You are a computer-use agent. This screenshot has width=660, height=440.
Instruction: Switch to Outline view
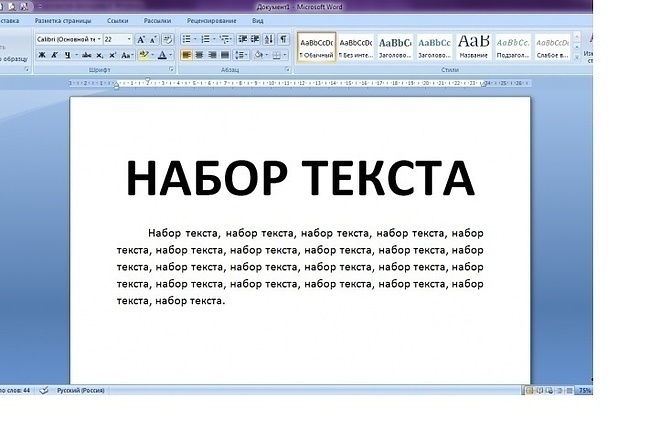coord(560,391)
